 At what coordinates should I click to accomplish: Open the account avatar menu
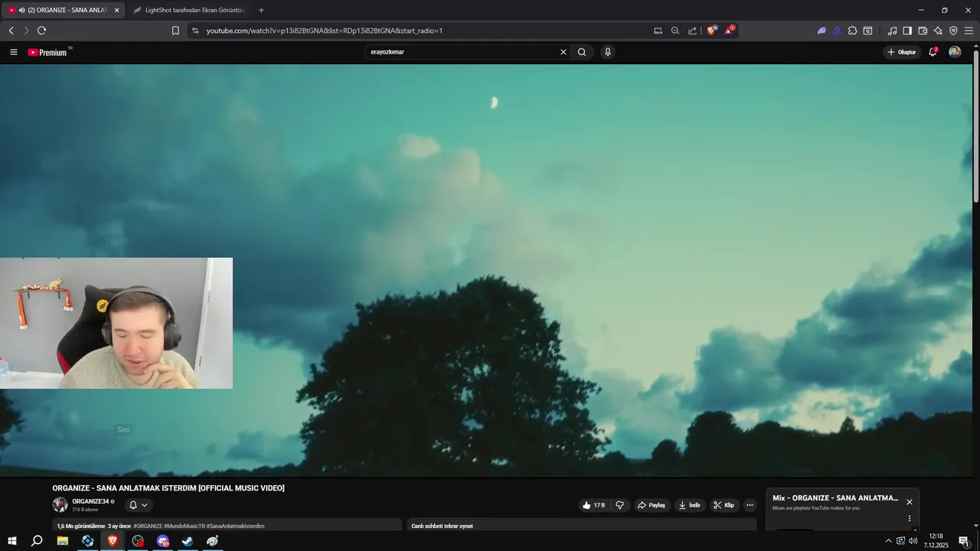coord(955,52)
